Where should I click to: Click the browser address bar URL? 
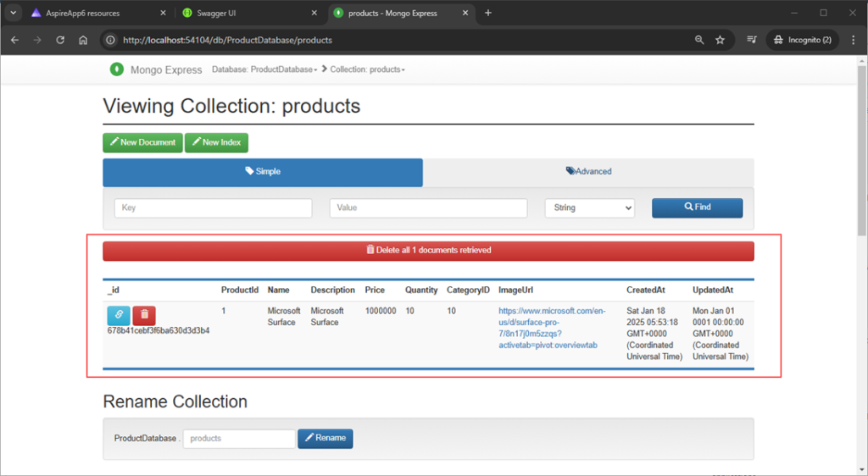click(227, 40)
